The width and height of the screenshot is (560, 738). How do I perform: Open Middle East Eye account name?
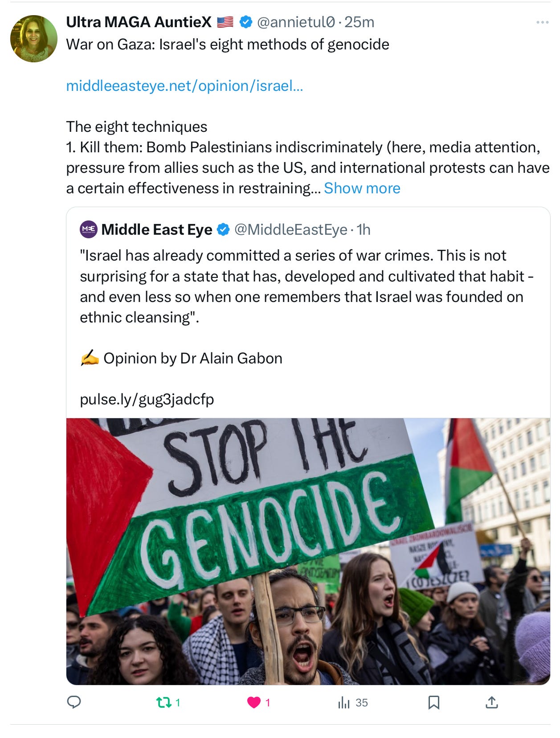[x=157, y=229]
